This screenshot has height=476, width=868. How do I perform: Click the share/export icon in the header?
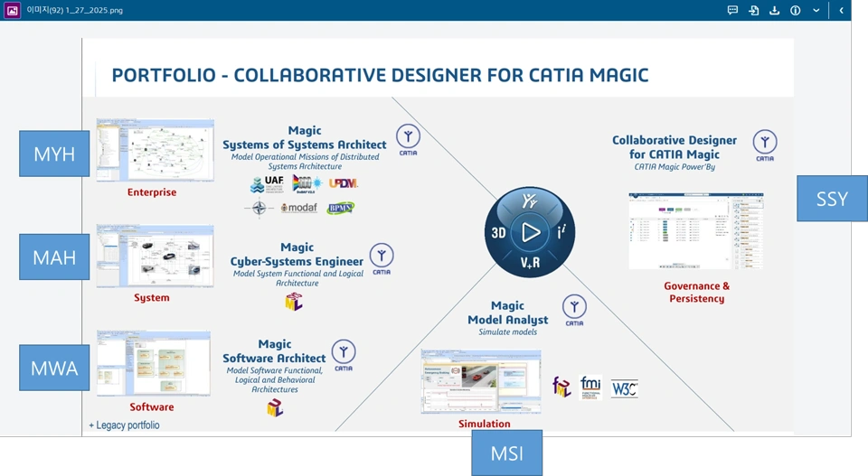(753, 10)
